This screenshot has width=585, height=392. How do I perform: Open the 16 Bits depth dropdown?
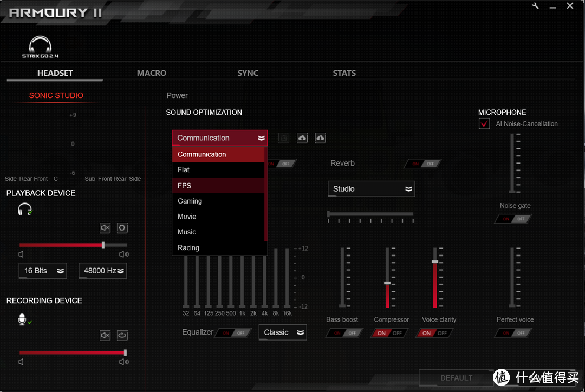point(43,270)
